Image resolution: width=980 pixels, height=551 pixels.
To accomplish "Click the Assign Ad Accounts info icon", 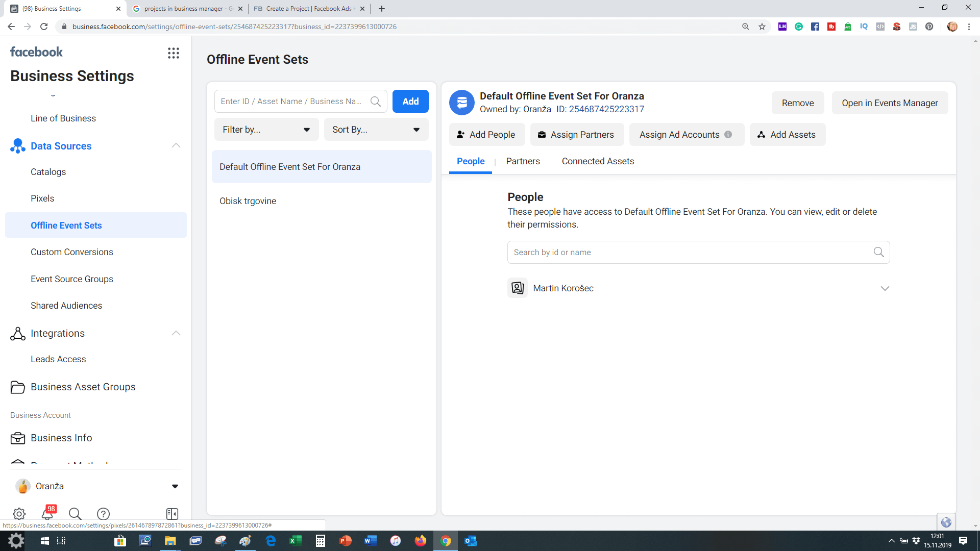I will click(x=728, y=135).
